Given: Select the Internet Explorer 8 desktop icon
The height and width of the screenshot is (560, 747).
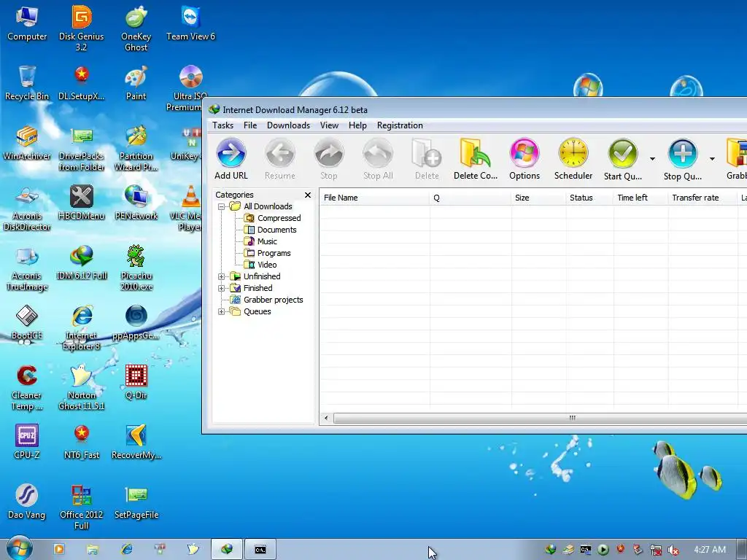Looking at the screenshot, I should pyautogui.click(x=82, y=327).
